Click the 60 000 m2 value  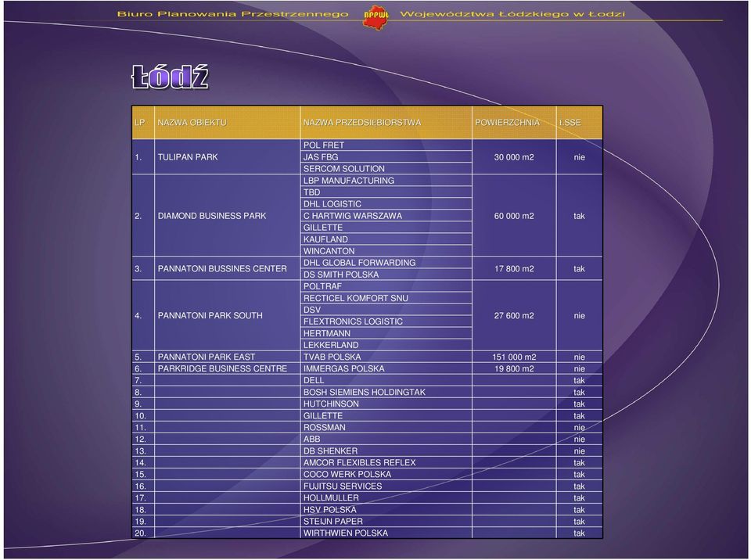pyautogui.click(x=514, y=216)
